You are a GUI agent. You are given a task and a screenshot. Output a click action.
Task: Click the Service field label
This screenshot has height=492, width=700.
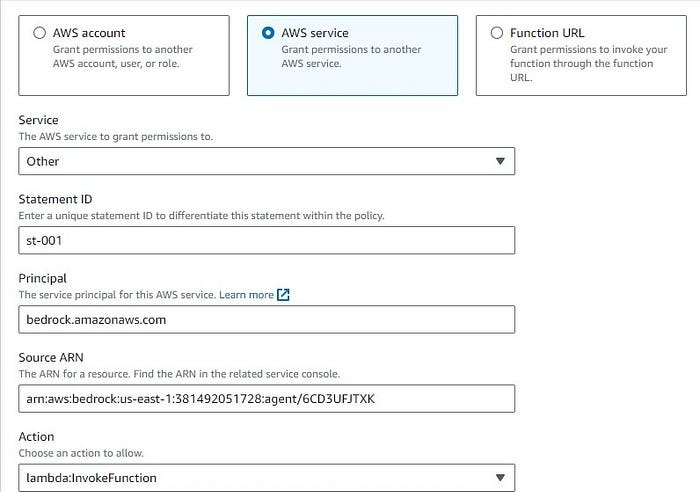pos(39,120)
